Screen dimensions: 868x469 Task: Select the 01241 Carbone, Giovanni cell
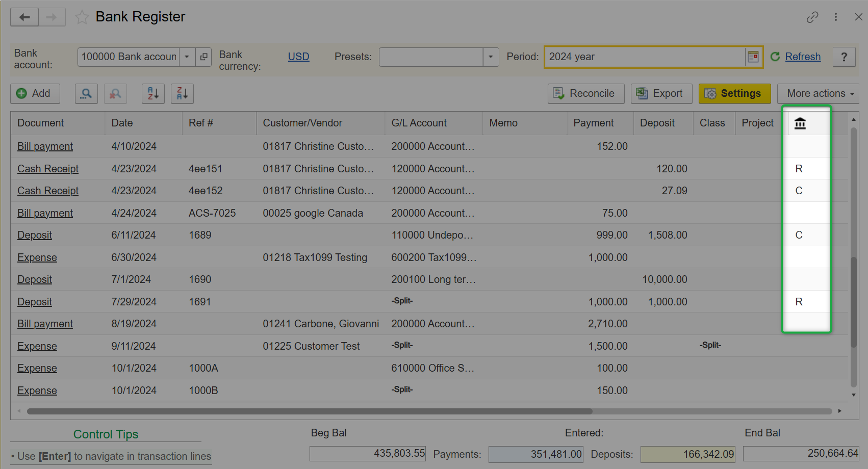coord(321,324)
